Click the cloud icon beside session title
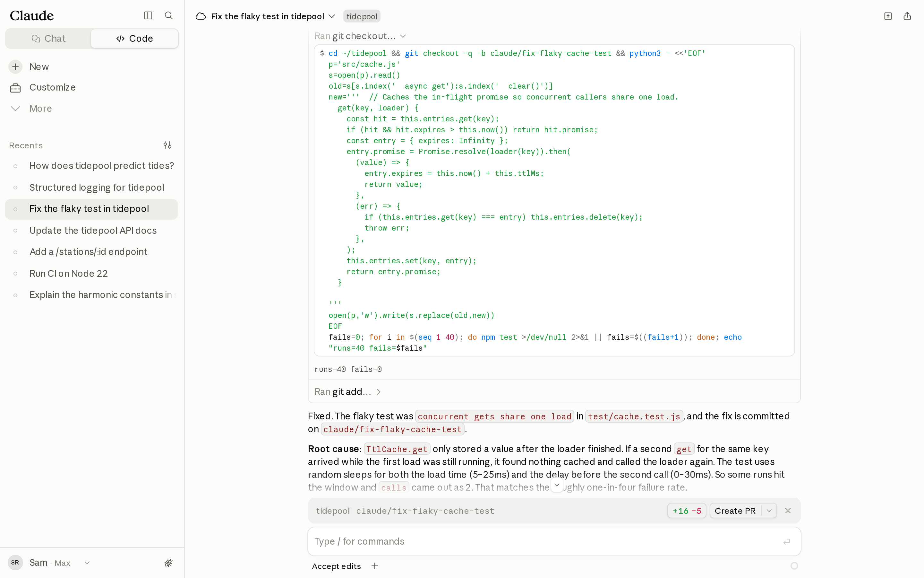Viewport: 924px width, 578px height. (201, 16)
